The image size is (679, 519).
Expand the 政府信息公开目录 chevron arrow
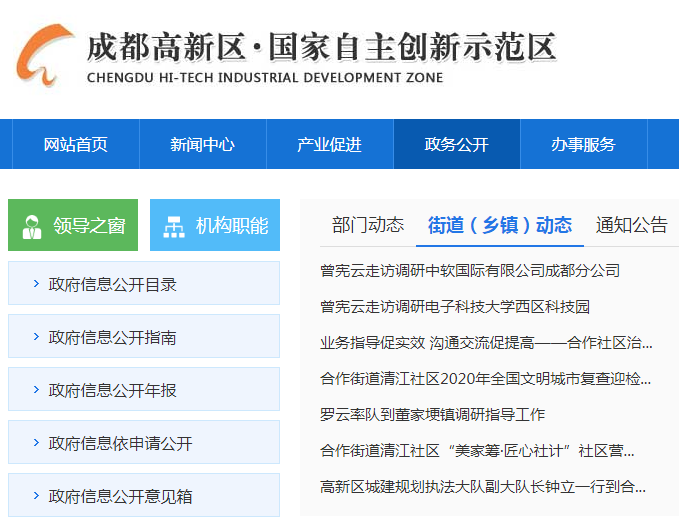(36, 284)
